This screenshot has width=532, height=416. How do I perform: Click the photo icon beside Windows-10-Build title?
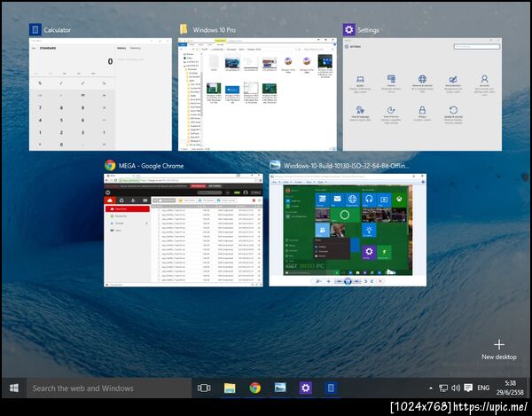coord(275,165)
